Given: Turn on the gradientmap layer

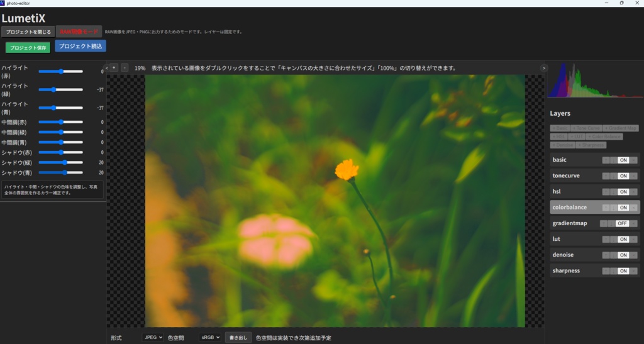Looking at the screenshot, I should tap(622, 223).
